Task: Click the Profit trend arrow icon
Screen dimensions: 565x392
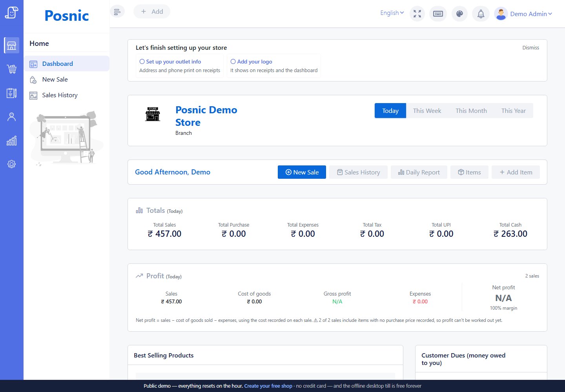Action: (139, 276)
